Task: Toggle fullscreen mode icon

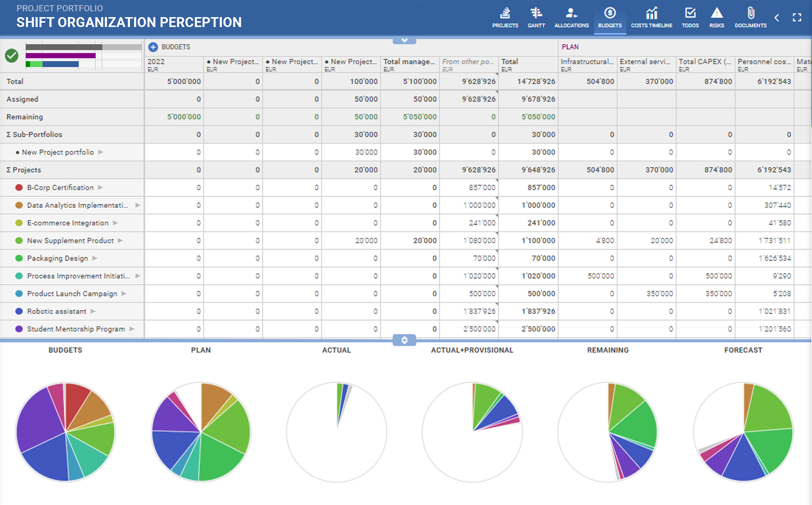Action: click(x=797, y=18)
